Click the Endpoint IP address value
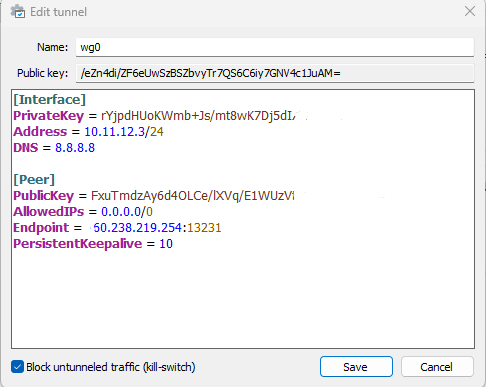Screen dimensions: 486x387 (x=137, y=228)
